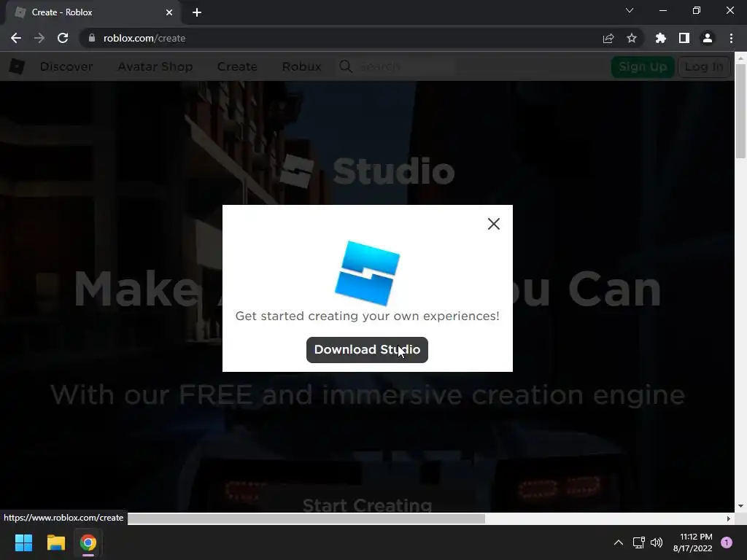Click the horizontal scrollbar thumb

(x=306, y=518)
